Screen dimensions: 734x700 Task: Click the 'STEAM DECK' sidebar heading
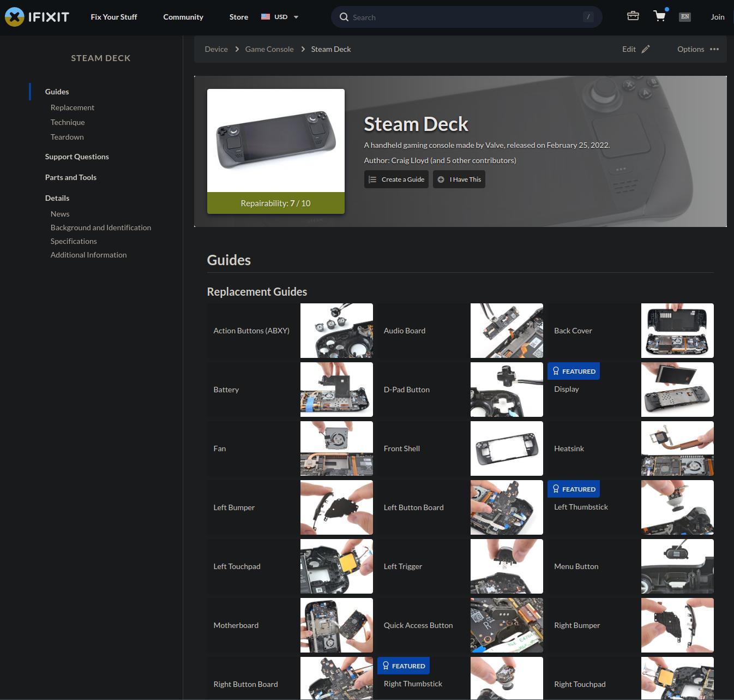(x=101, y=58)
